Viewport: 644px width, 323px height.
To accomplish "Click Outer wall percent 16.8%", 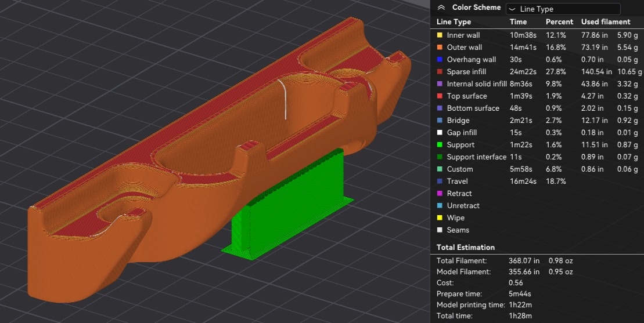I will [556, 47].
